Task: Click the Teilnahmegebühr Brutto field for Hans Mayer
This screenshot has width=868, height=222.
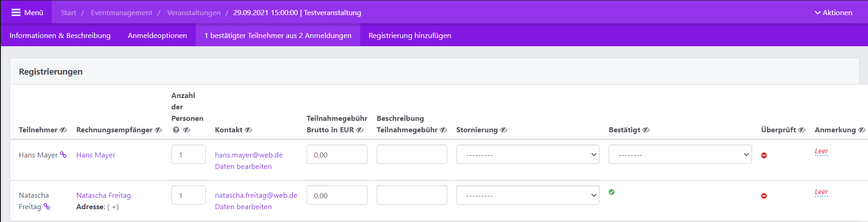Action: pyautogui.click(x=337, y=154)
